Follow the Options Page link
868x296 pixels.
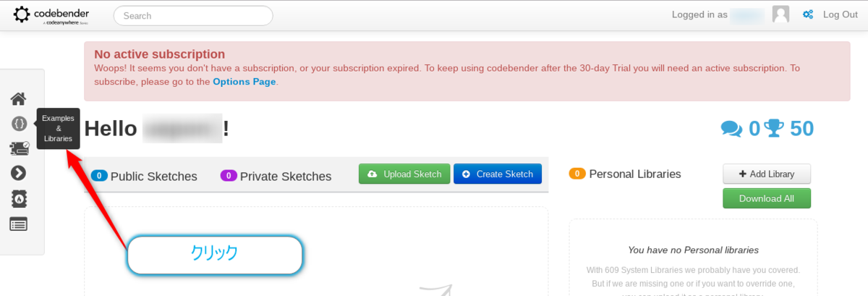[244, 82]
